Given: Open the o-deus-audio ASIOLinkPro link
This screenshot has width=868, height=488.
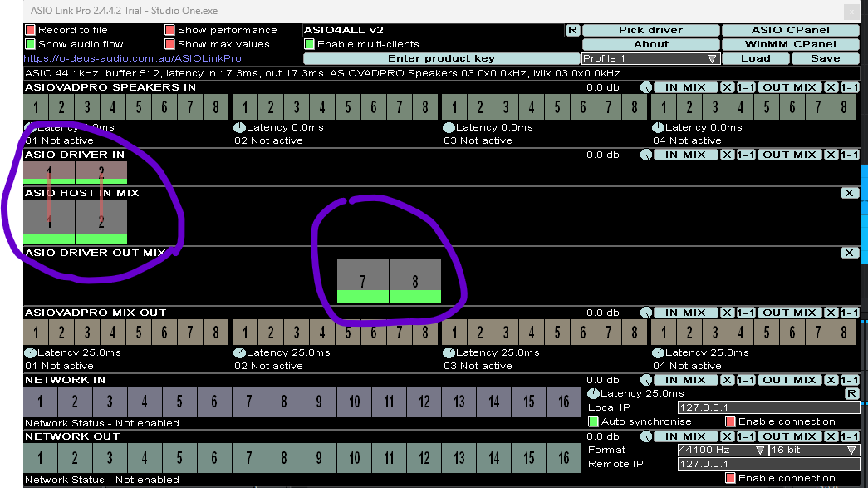Looking at the screenshot, I should (x=133, y=59).
